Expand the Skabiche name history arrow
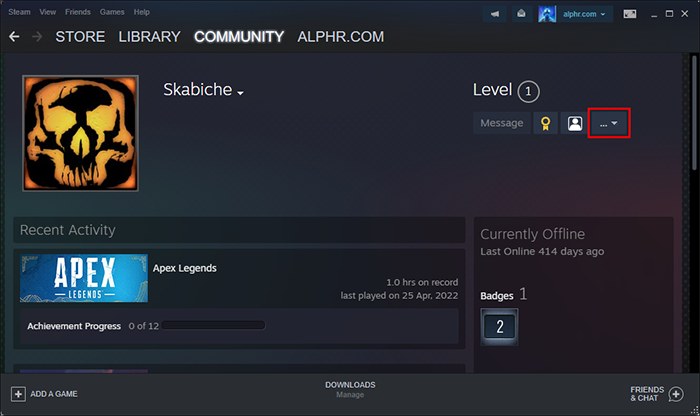This screenshot has width=700, height=416. coord(240,93)
